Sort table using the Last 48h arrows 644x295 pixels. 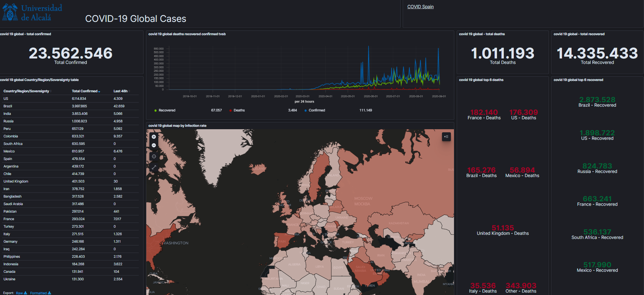pyautogui.click(x=129, y=91)
